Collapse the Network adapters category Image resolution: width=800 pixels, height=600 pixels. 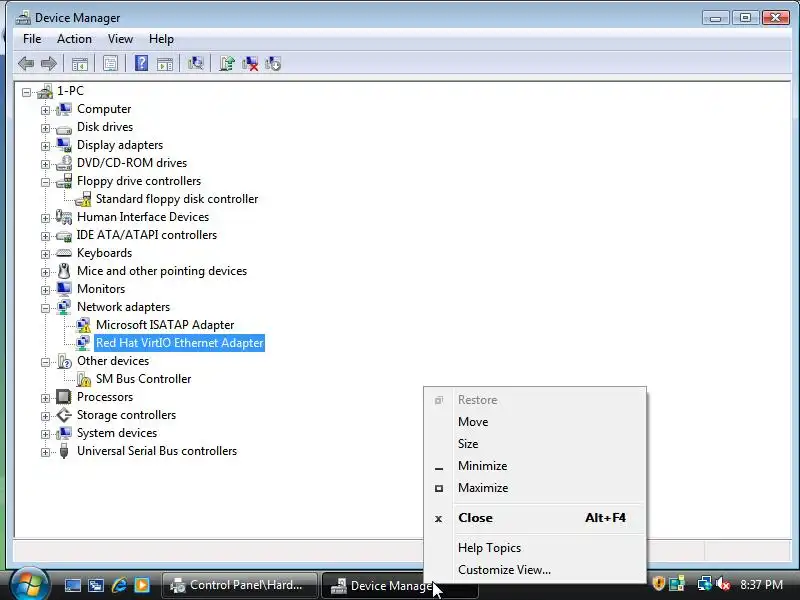tap(45, 308)
